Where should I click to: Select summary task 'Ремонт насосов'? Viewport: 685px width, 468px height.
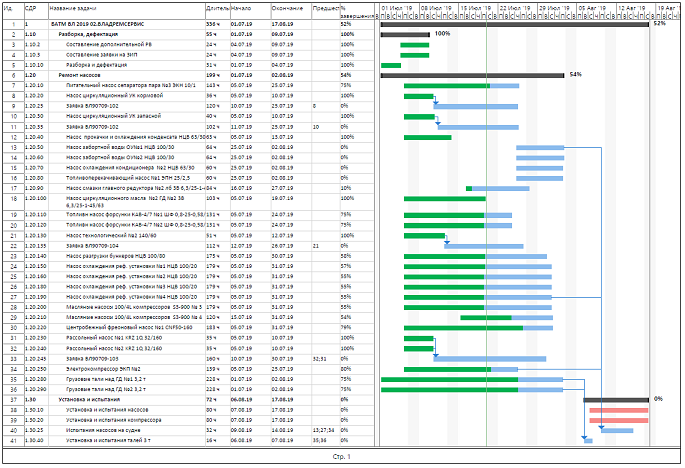(80, 75)
